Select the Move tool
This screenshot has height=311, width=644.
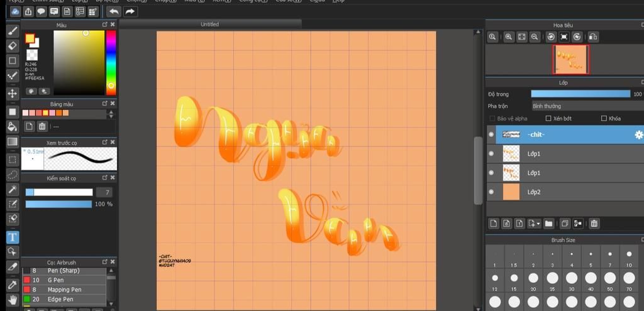coord(13,94)
